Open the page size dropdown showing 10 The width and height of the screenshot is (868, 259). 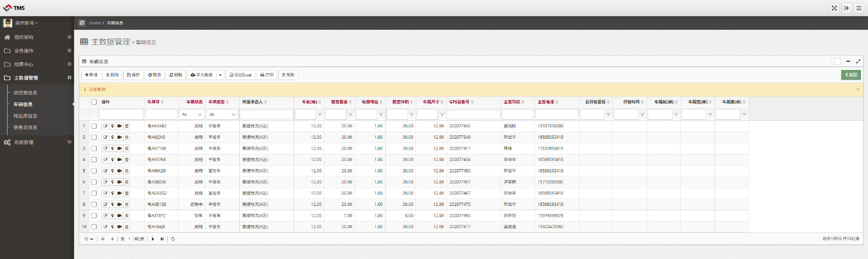pyautogui.click(x=88, y=239)
